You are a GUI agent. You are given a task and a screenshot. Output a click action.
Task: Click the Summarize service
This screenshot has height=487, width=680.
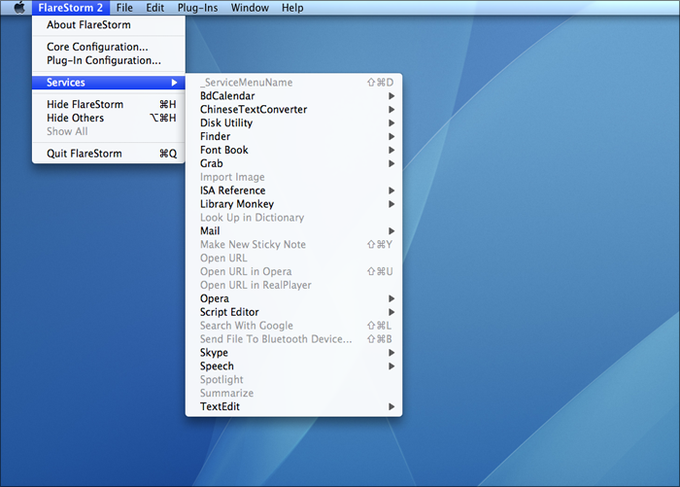click(294, 393)
